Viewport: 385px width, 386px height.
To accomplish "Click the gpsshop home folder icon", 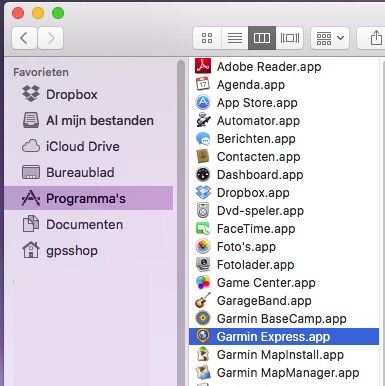I will click(31, 250).
